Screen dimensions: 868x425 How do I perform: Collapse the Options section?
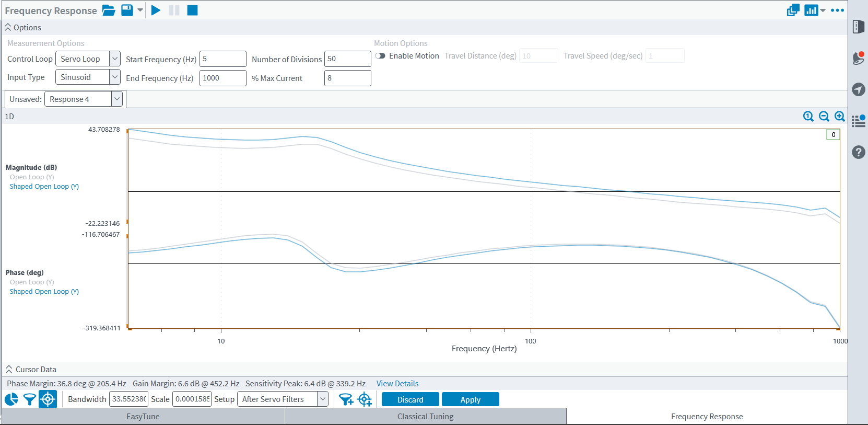[x=8, y=28]
